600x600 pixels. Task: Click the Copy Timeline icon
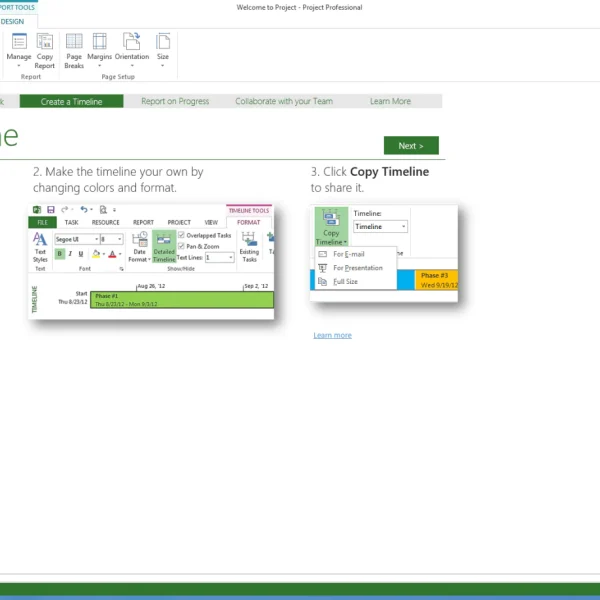click(x=331, y=218)
